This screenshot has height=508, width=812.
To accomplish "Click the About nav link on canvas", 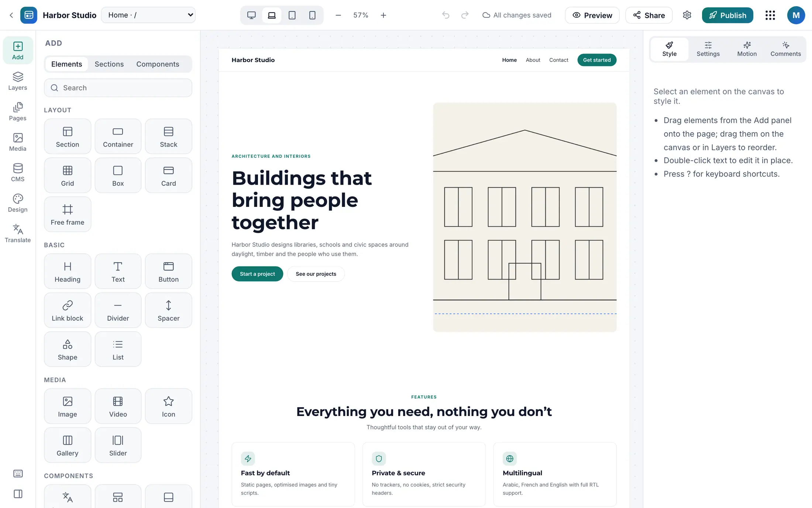I will [533, 60].
